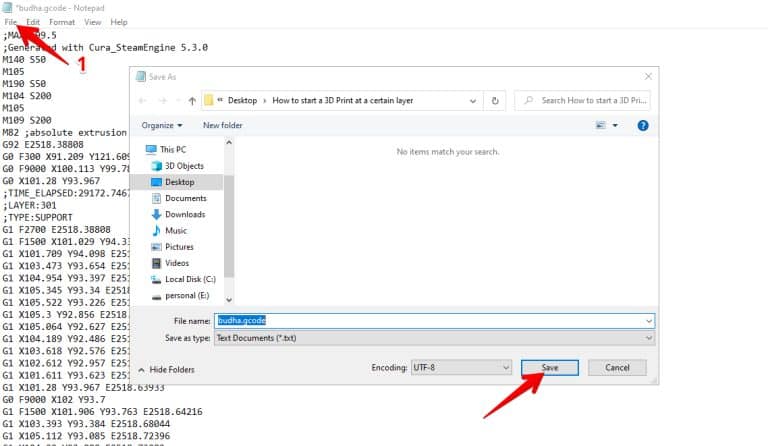Click the Save button
Viewport: 768px width, 446px height.
(550, 368)
